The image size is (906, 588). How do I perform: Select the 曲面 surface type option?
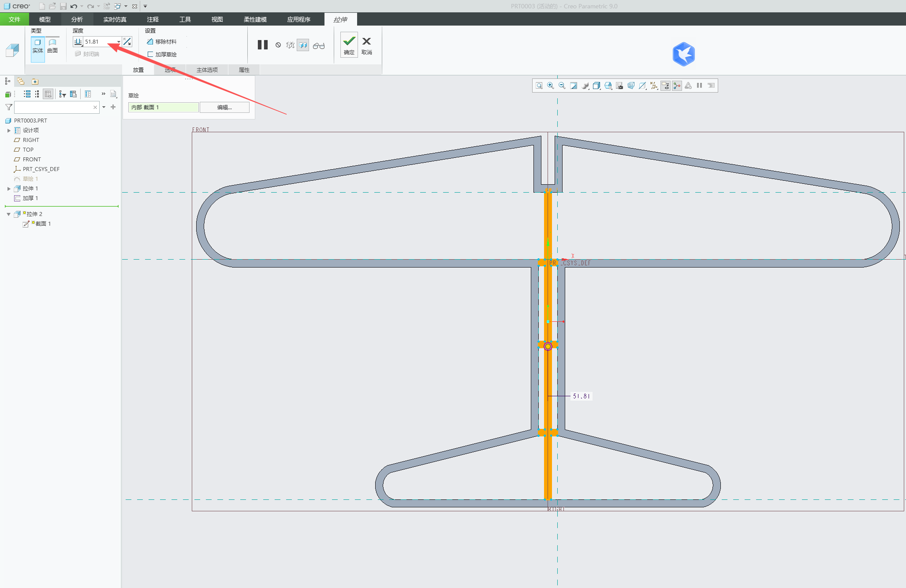pyautogui.click(x=52, y=46)
